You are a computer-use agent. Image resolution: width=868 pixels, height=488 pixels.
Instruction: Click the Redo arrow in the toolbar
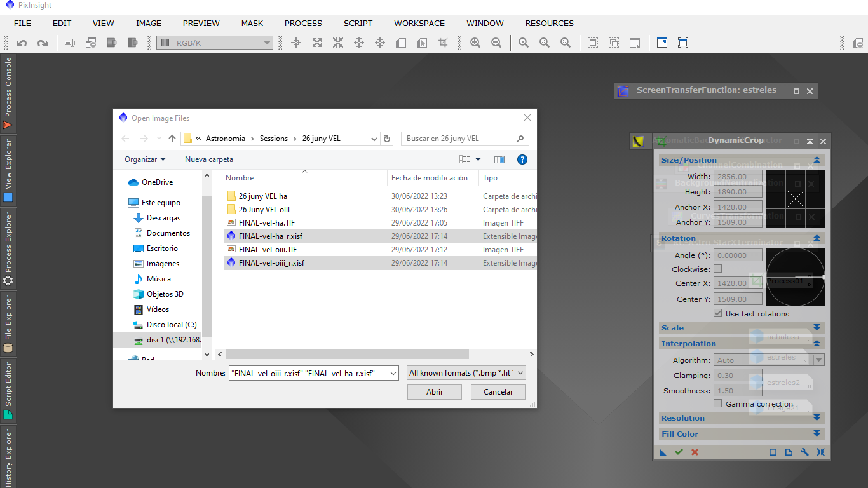[x=43, y=43]
